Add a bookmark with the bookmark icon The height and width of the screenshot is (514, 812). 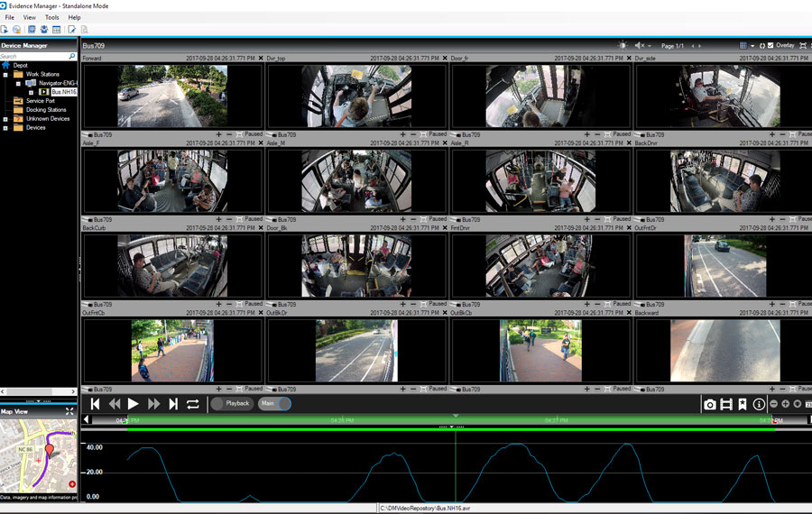[x=743, y=404]
